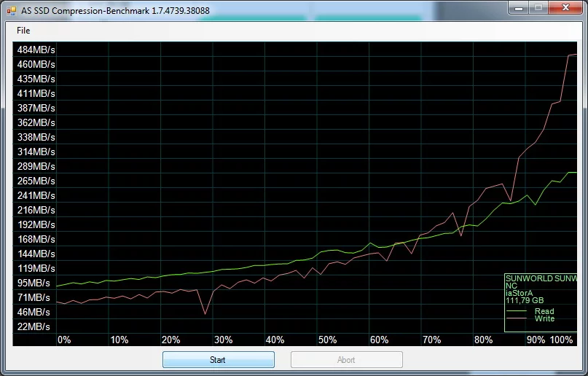Click the 90% compression axis label
The height and width of the screenshot is (376, 588).
(x=536, y=340)
